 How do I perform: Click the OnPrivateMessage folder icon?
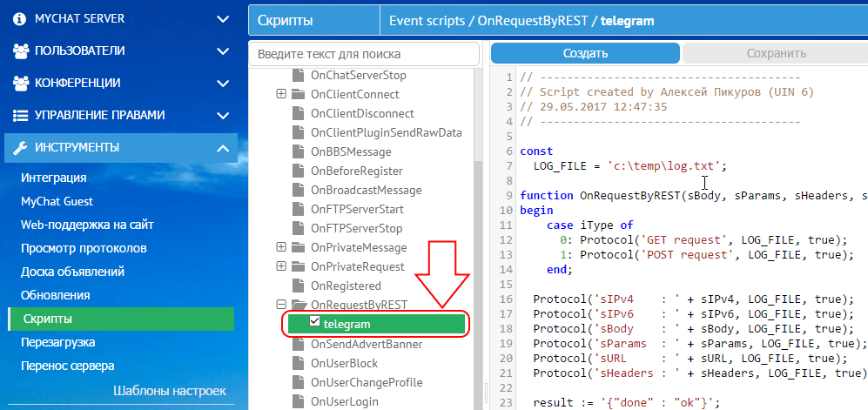pos(299,247)
